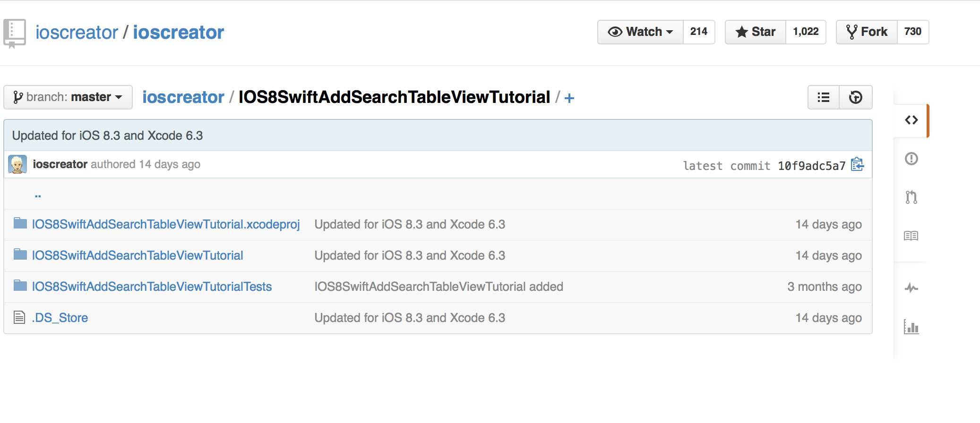This screenshot has width=980, height=423.
Task: Go up to parent directory '..'
Action: [38, 195]
